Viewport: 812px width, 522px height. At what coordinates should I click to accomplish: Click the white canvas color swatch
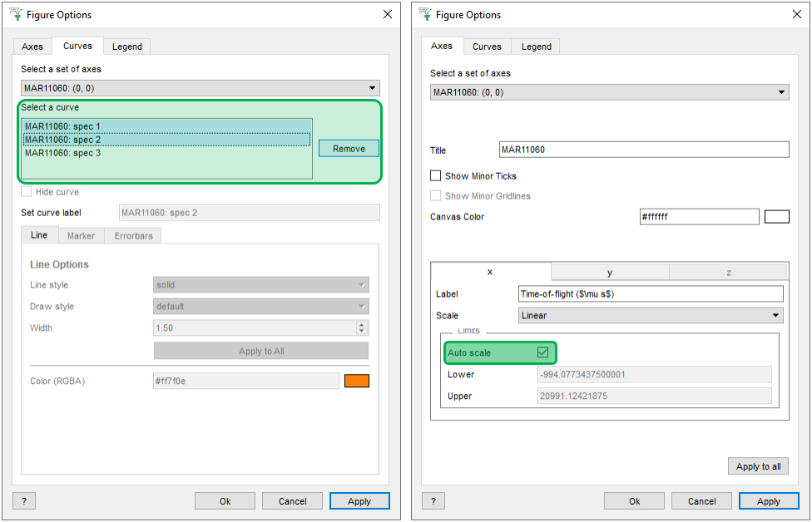click(776, 217)
